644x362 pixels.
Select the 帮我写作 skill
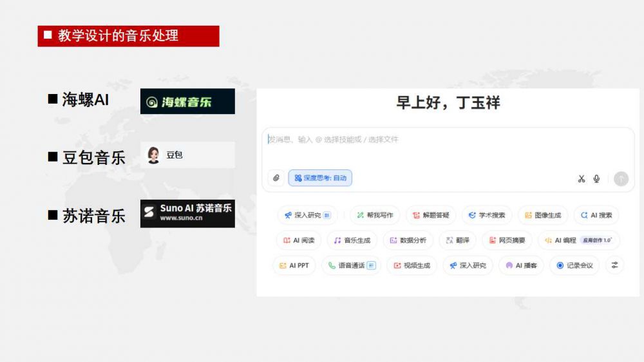(x=374, y=215)
